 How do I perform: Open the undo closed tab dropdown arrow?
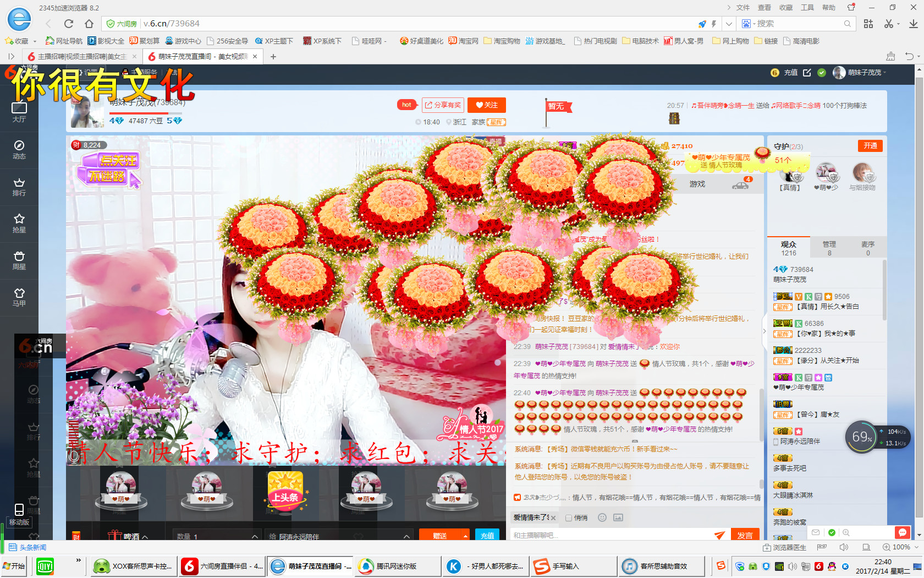point(919,56)
